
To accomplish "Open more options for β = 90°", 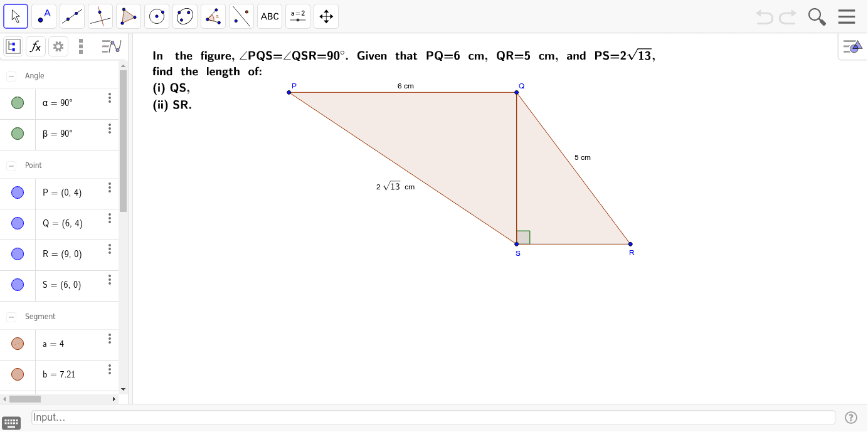I will click(x=110, y=129).
